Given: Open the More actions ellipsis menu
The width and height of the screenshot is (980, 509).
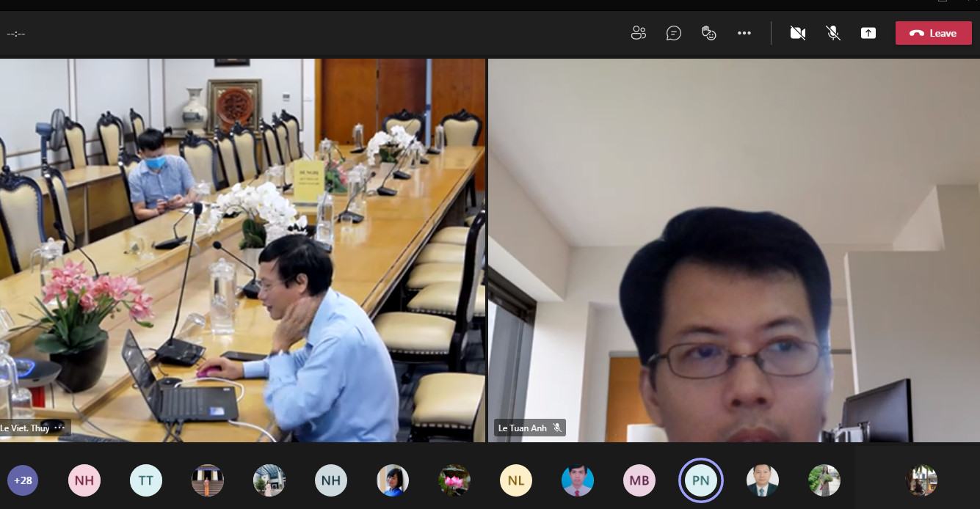Looking at the screenshot, I should 744,33.
